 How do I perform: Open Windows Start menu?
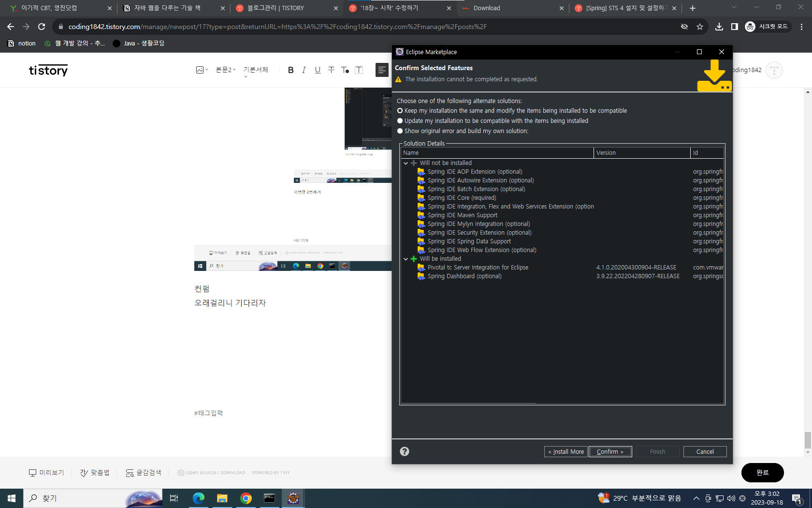pyautogui.click(x=12, y=498)
